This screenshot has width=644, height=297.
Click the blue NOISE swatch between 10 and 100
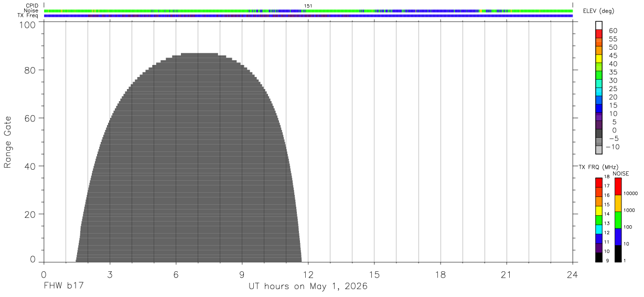[x=618, y=237]
